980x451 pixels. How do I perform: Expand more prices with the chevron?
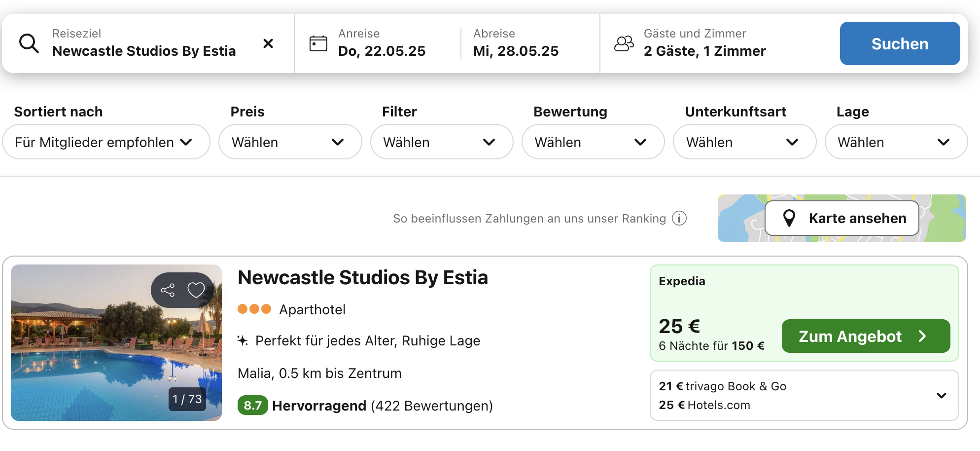pos(942,395)
